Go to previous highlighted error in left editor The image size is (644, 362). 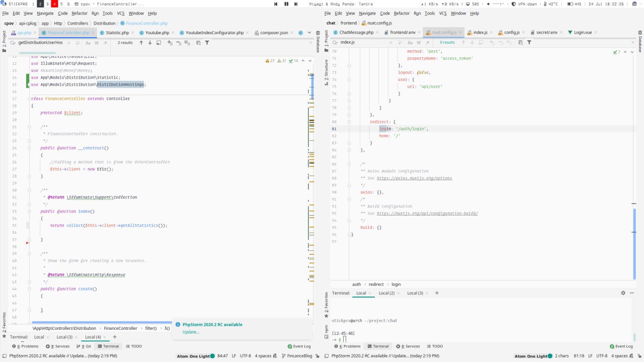303,60
